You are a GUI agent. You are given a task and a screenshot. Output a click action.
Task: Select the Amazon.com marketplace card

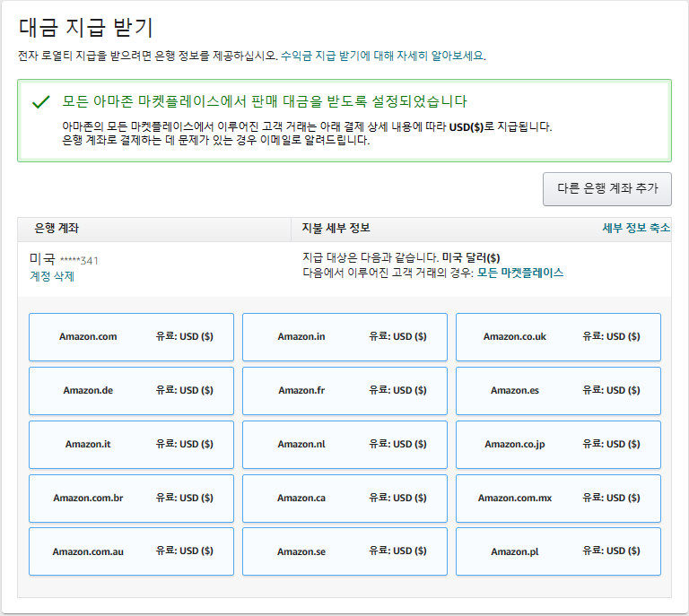pos(131,337)
